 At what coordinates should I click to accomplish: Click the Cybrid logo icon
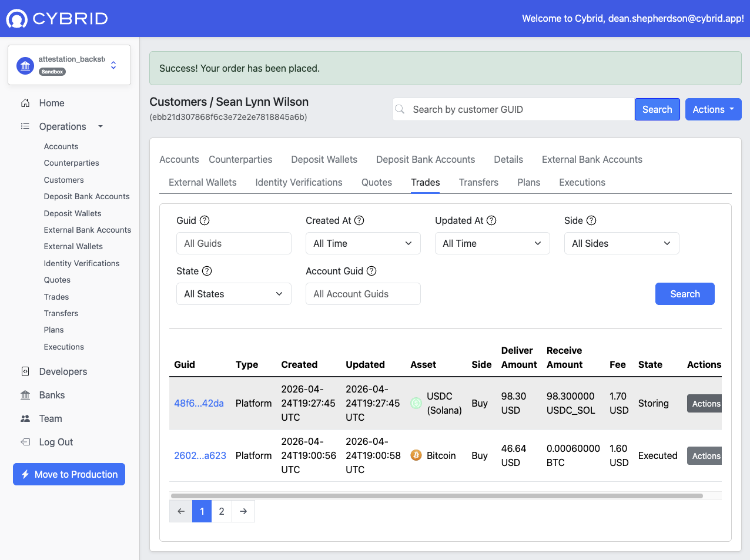click(x=16, y=19)
